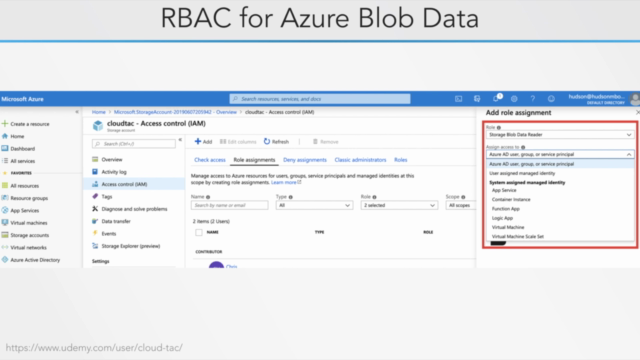Switch to the Classic administrators tab
The image size is (640, 360).
[x=360, y=160]
